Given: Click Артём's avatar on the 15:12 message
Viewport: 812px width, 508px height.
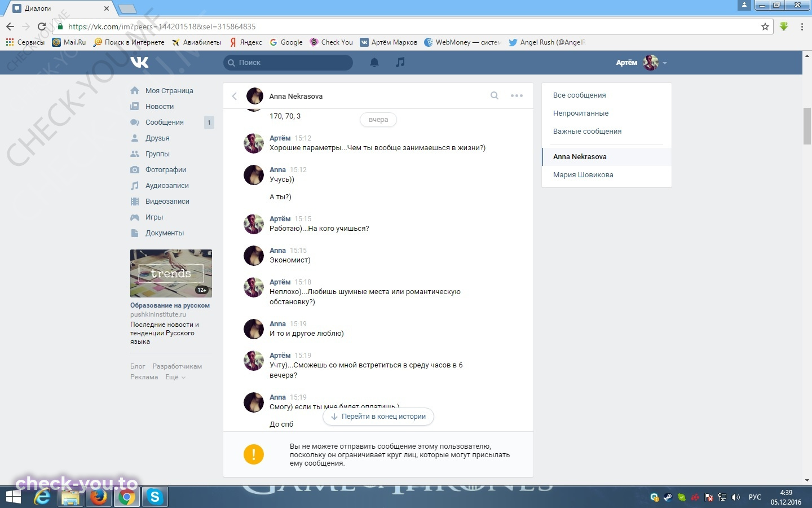Looking at the screenshot, I should coord(254,143).
